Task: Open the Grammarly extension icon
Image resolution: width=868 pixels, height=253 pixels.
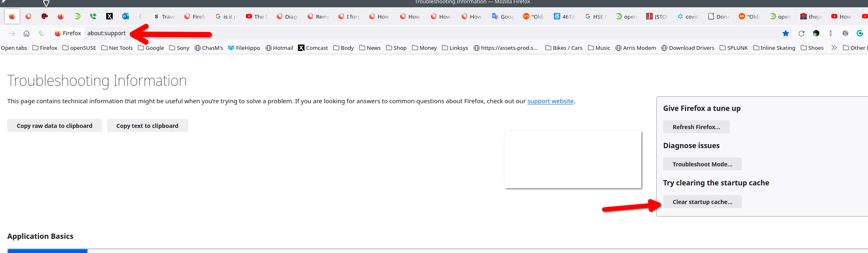Action: click(x=860, y=33)
